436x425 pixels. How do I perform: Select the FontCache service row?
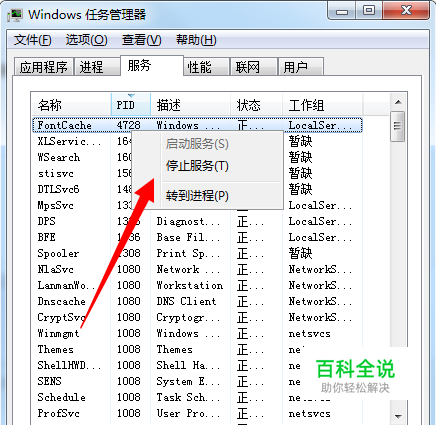(197, 125)
